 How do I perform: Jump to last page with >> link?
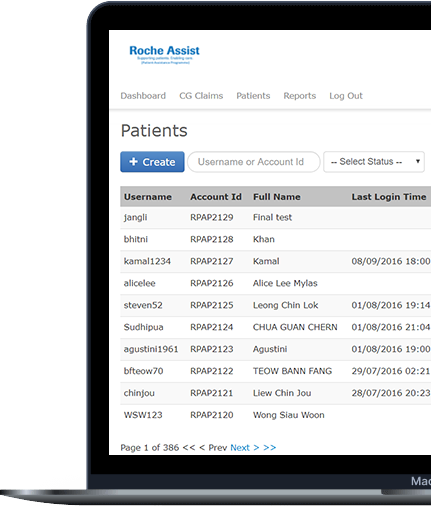[270, 448]
